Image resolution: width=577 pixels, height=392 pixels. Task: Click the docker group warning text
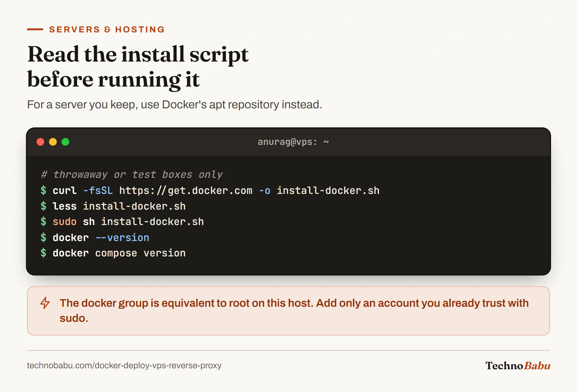pyautogui.click(x=294, y=311)
